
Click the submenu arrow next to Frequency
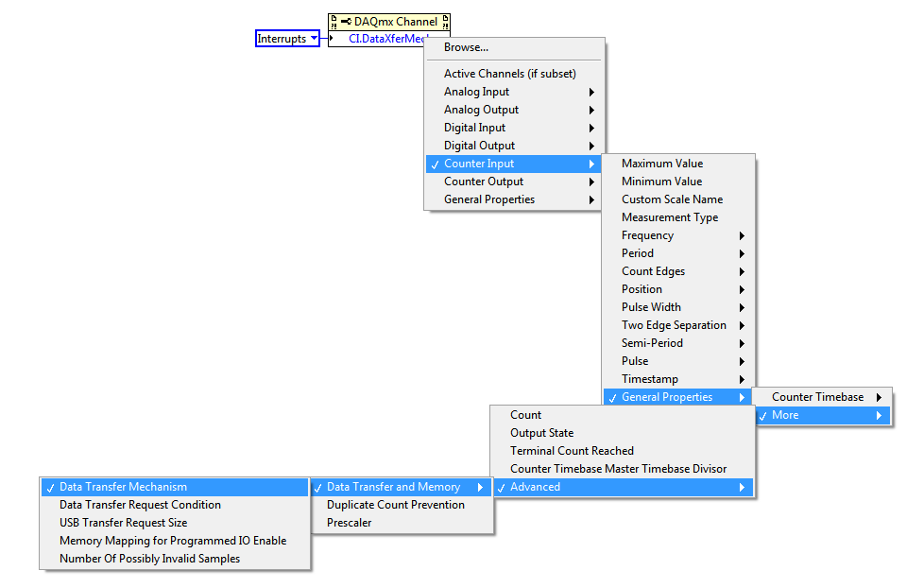click(742, 236)
